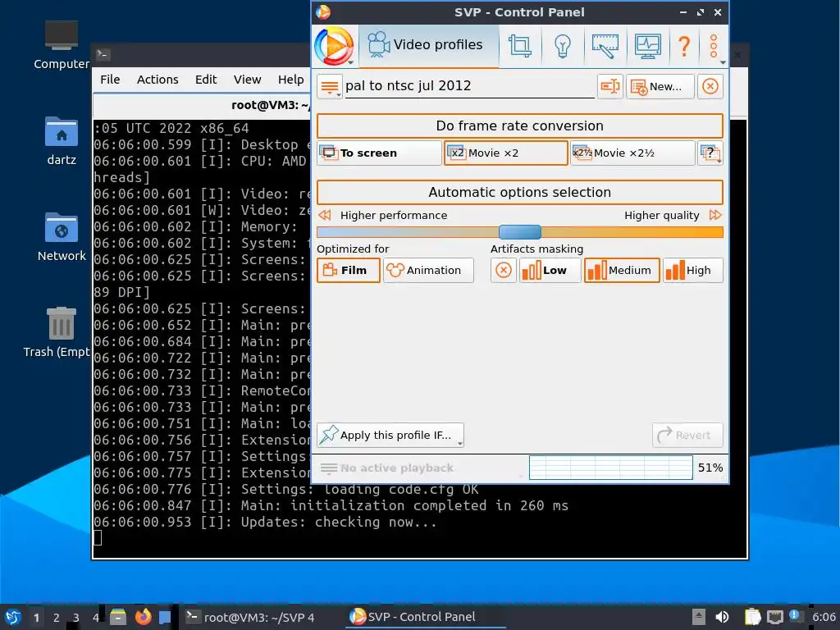Open the profile list menu button
840x630 pixels.
[x=330, y=86]
